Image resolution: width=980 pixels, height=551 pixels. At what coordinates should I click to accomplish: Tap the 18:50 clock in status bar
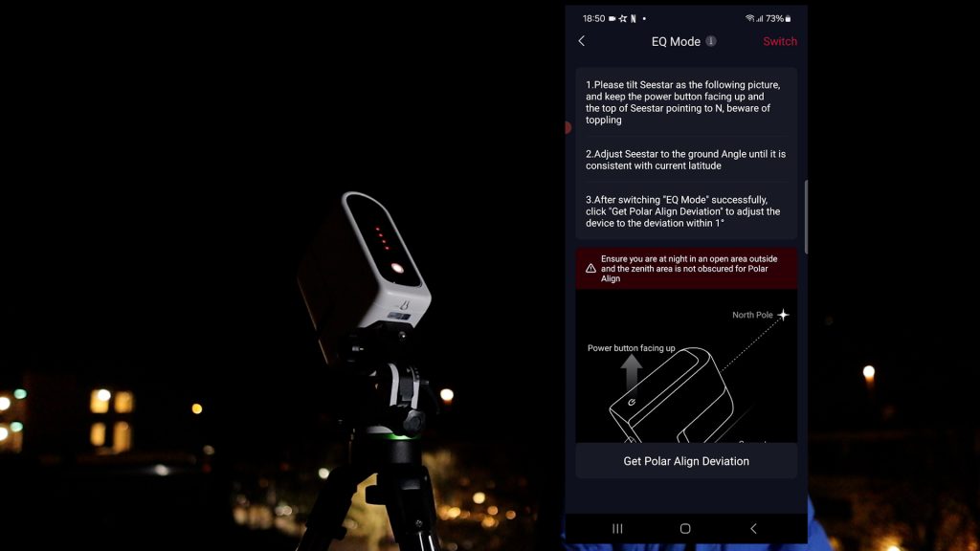click(593, 18)
